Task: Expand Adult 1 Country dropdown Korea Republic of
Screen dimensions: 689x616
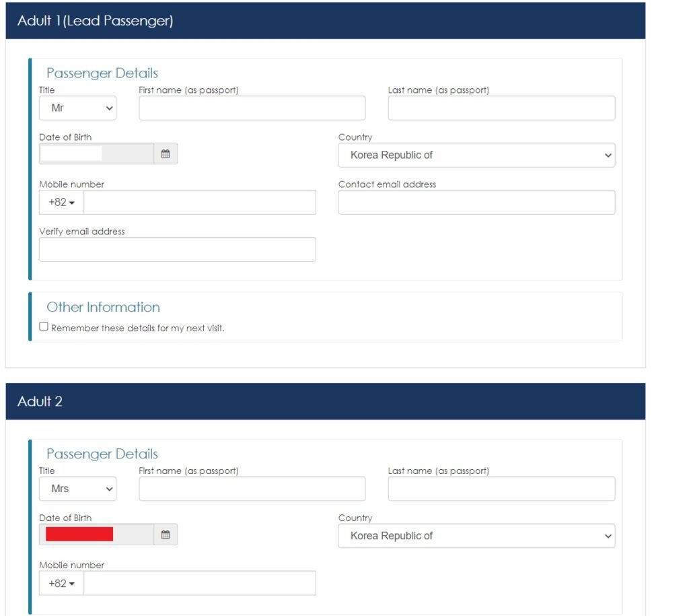Action: (476, 156)
